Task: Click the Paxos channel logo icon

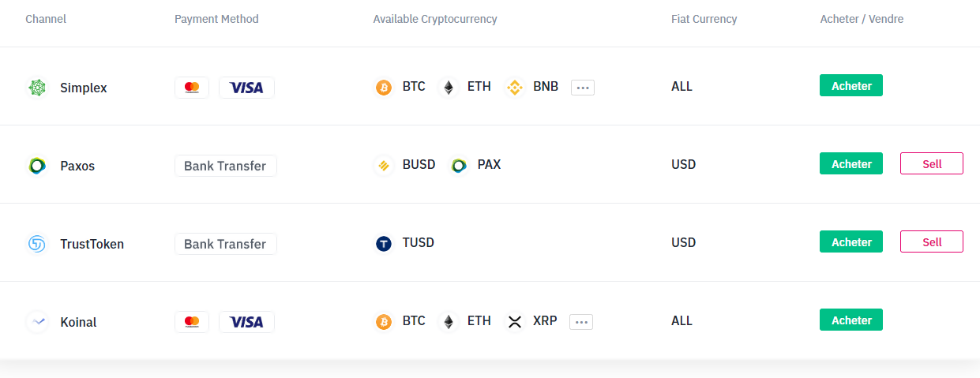Action: tap(37, 166)
